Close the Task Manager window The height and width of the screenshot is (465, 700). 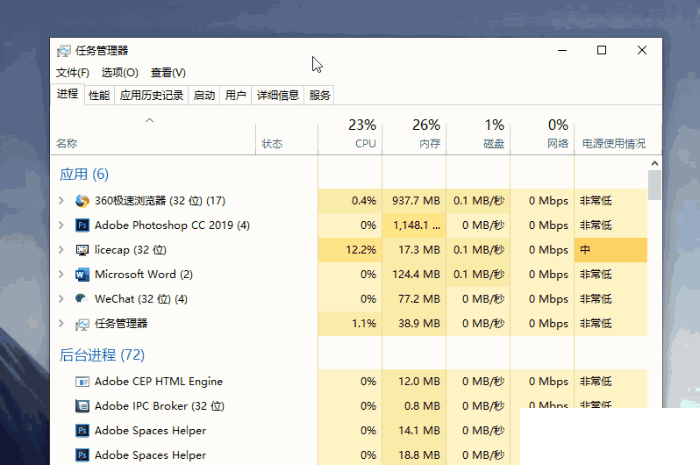[x=642, y=50]
